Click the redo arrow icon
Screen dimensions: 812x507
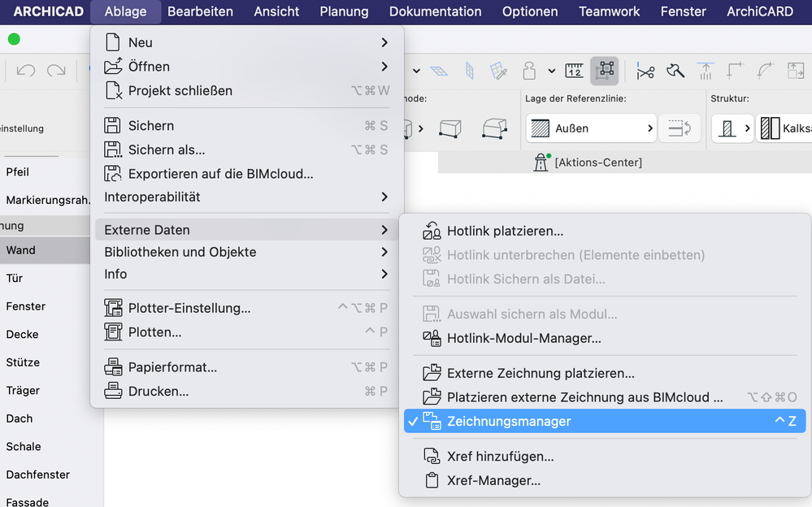pos(56,71)
